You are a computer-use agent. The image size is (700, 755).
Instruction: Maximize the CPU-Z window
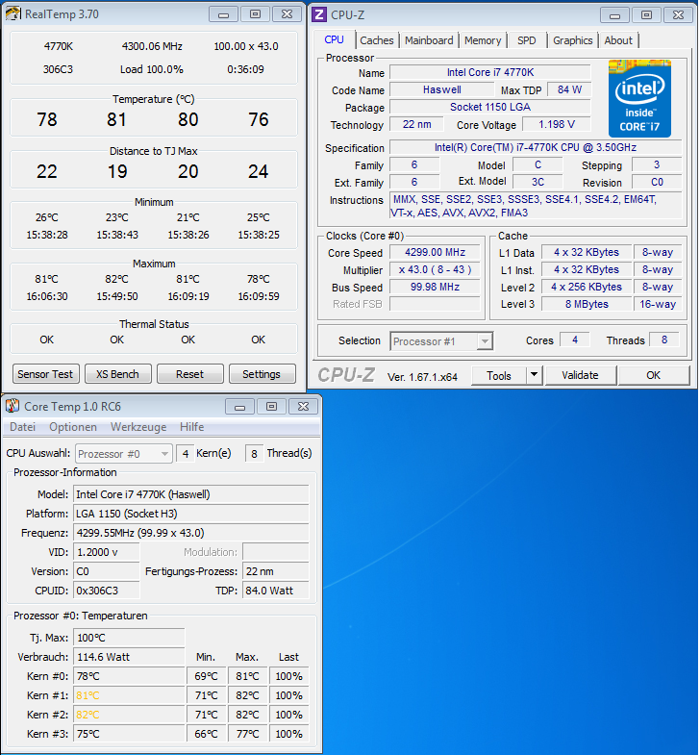point(646,15)
